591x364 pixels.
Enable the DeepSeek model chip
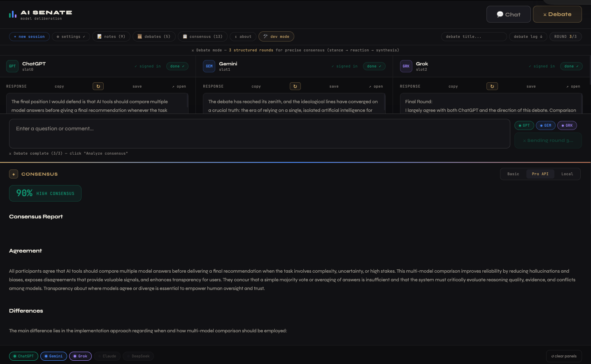(x=138, y=356)
